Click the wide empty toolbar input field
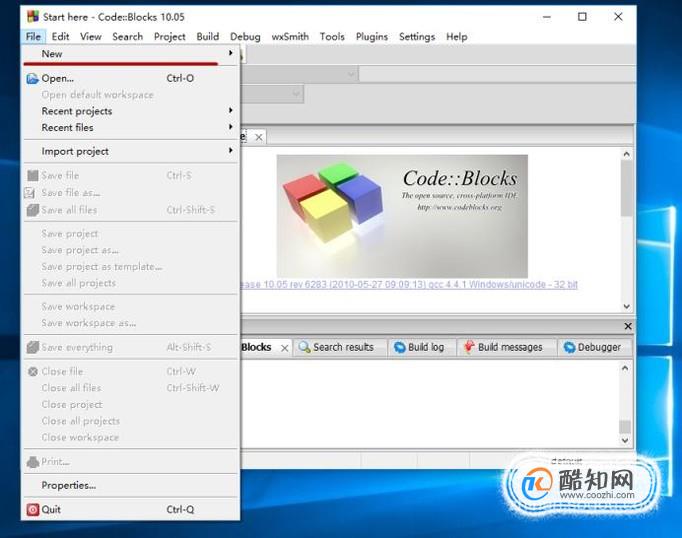Screen dimensions: 682x538 496,74
